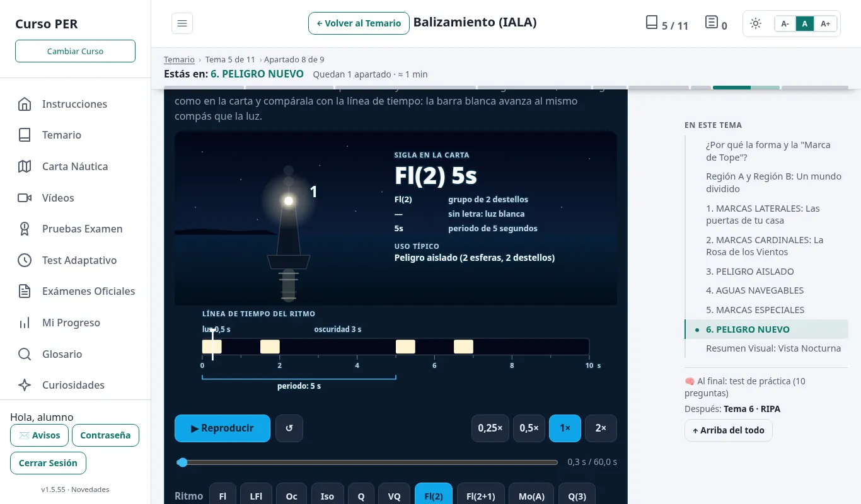This screenshot has width=861, height=504.
Task: Jump to 5. MARCAS ESPECIALES section
Action: point(755,310)
